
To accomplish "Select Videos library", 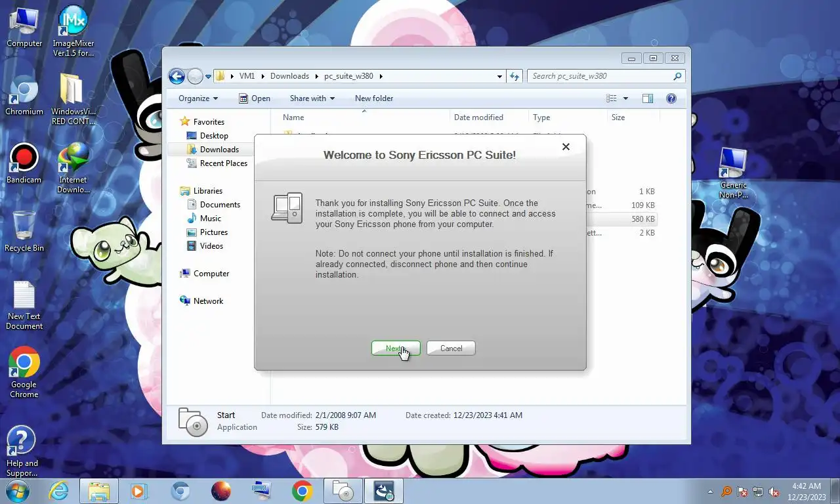I will point(205,246).
